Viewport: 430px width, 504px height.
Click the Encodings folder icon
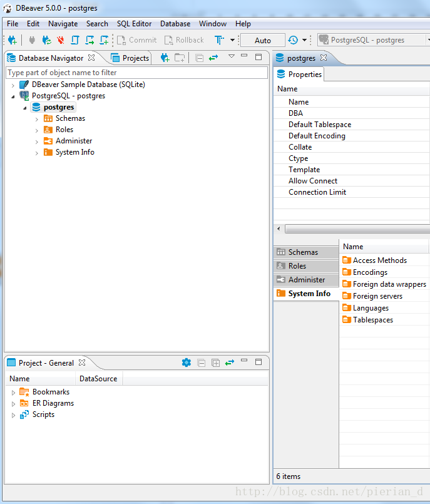pos(347,272)
